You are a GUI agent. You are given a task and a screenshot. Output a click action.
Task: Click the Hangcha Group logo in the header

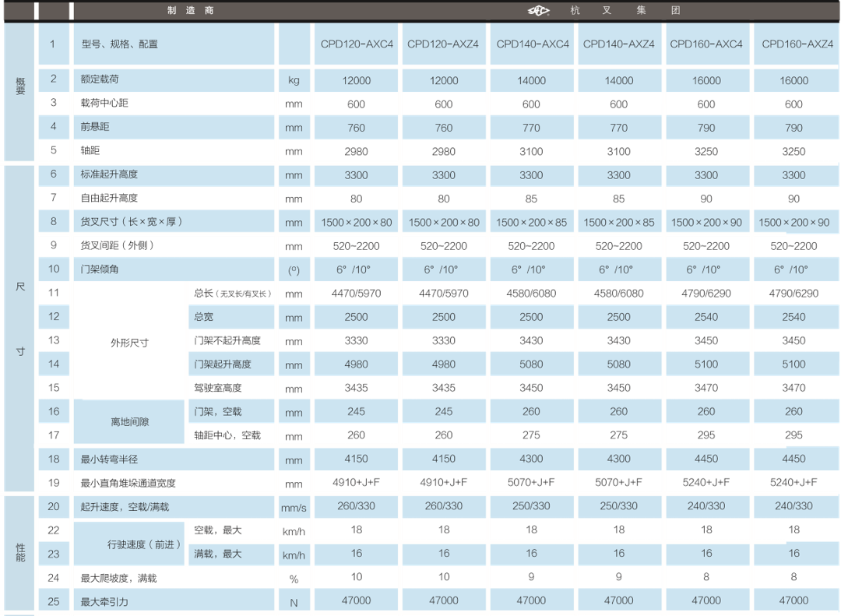click(x=537, y=11)
